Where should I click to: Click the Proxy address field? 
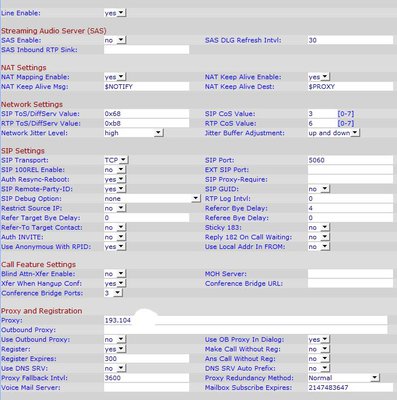pyautogui.click(x=246, y=320)
